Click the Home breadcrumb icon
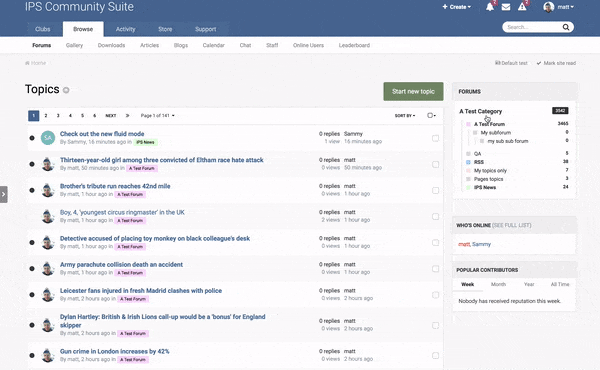Screen dimensions: 600x370 point(27,63)
